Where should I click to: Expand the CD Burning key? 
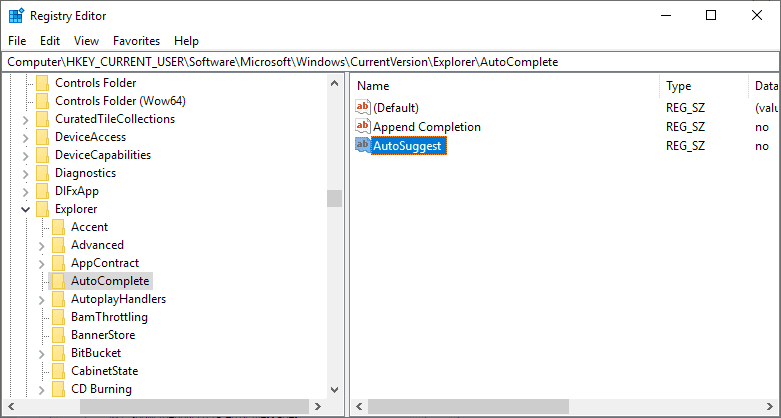(x=41, y=389)
